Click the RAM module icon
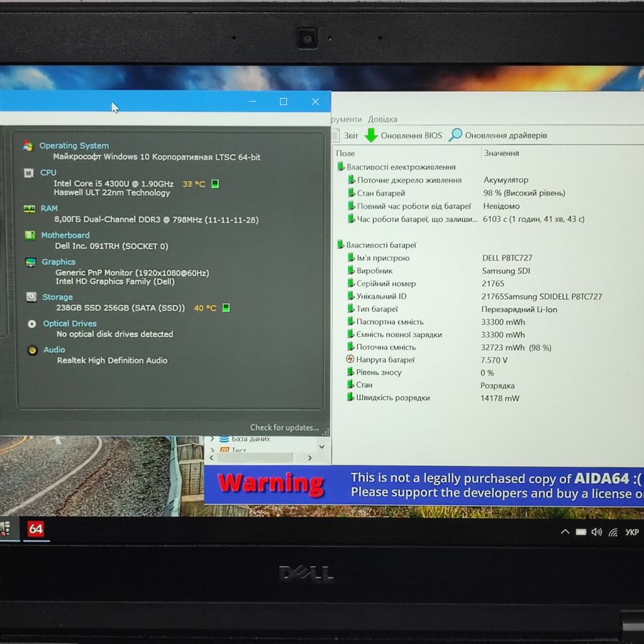Viewport: 644px width, 644px height. pos(29,209)
